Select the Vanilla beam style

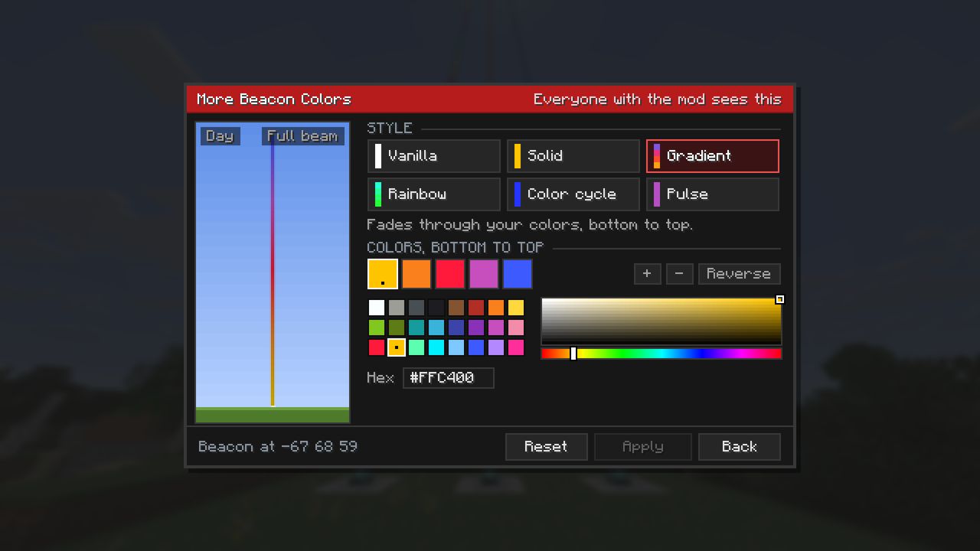coord(434,156)
